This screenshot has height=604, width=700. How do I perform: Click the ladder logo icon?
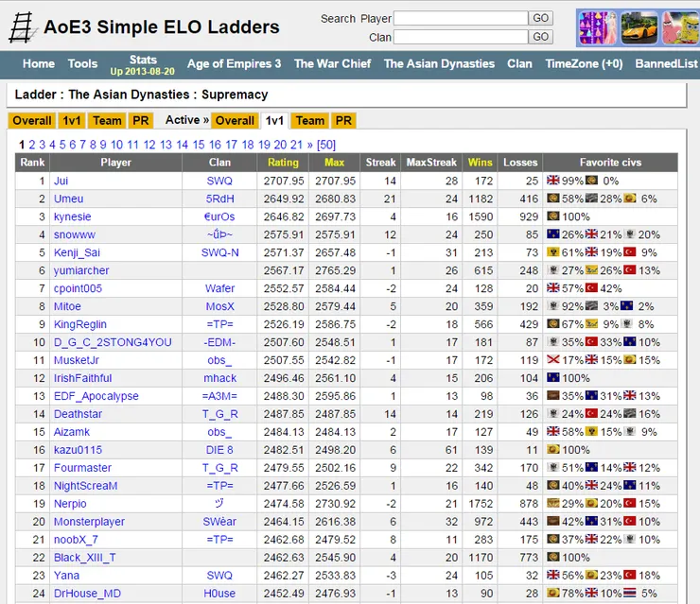tap(23, 27)
